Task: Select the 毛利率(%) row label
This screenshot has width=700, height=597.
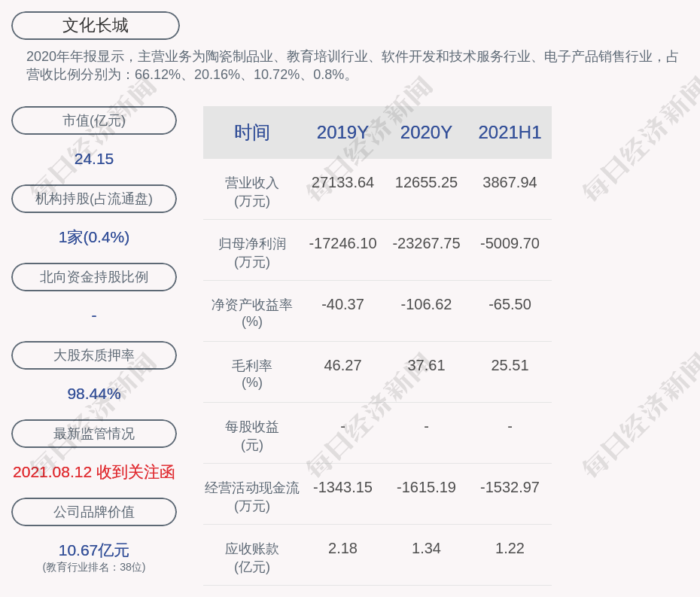Action: tap(252, 374)
